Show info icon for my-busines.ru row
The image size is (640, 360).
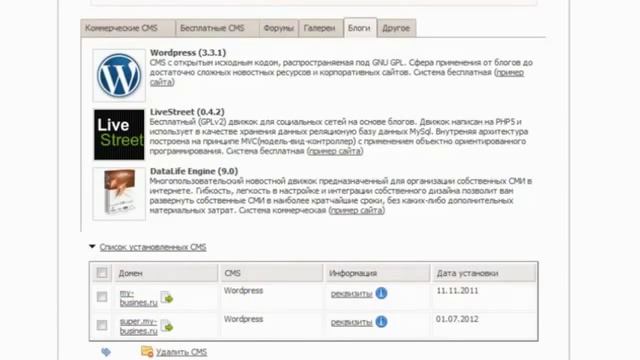coord(381,293)
